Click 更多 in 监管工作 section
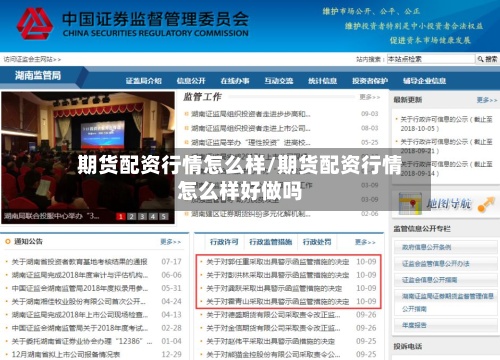This screenshot has height=360, width=500. point(370,97)
